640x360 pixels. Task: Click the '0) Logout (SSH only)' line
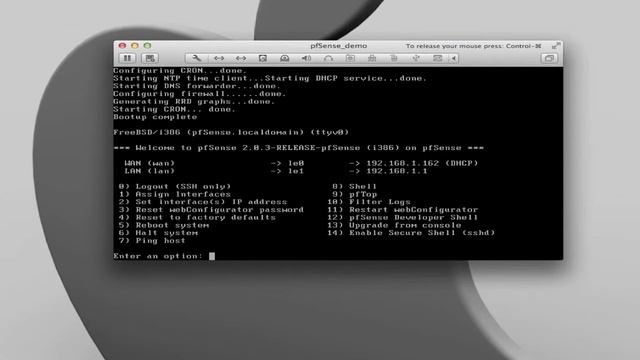click(x=175, y=187)
